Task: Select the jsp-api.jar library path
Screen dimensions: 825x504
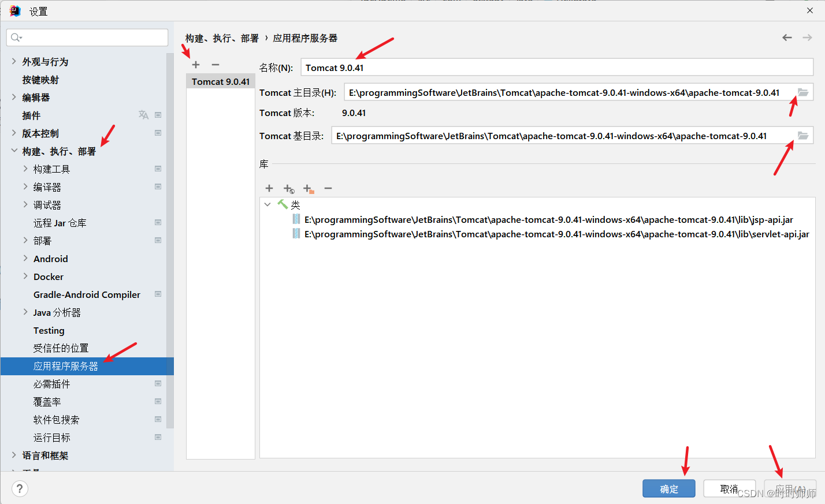Action: pos(549,219)
